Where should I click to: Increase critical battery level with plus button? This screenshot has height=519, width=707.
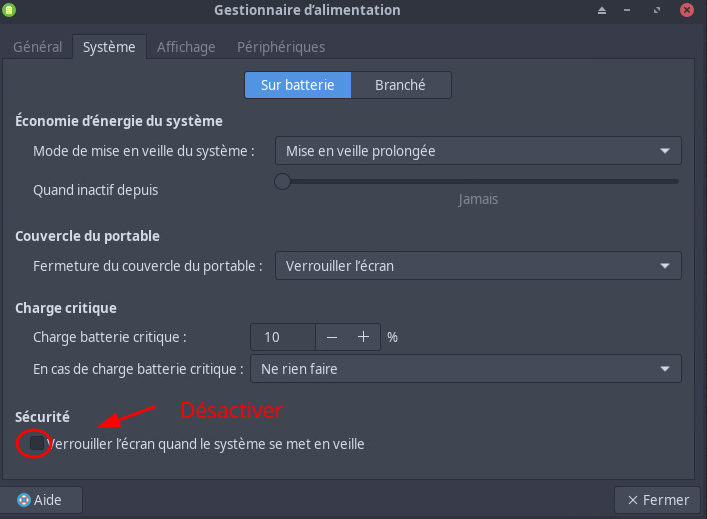click(x=363, y=337)
